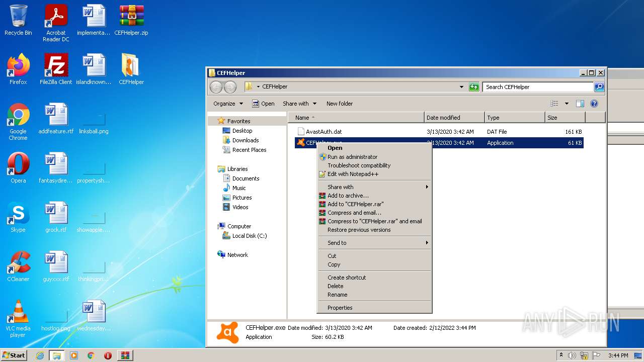The width and height of the screenshot is (644, 362).
Task: Select the CEFHelper folder on the desktop
Action: tap(131, 69)
